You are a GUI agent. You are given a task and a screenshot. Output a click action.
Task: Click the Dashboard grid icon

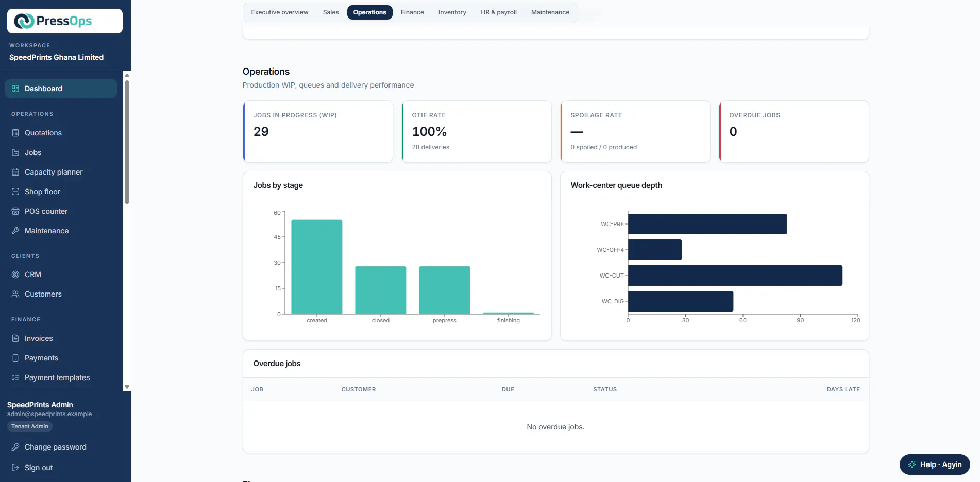[15, 89]
